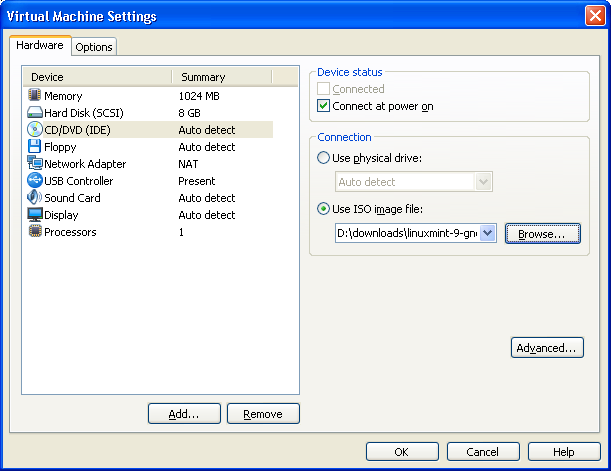The height and width of the screenshot is (471, 611).
Task: Select the Hardware tab
Action: tap(40, 45)
